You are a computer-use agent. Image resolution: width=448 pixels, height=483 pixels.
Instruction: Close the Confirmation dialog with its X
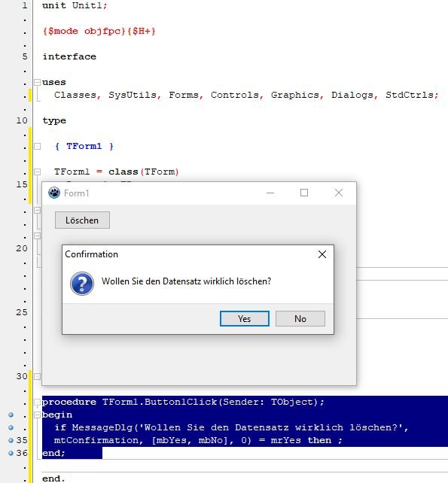click(x=322, y=254)
